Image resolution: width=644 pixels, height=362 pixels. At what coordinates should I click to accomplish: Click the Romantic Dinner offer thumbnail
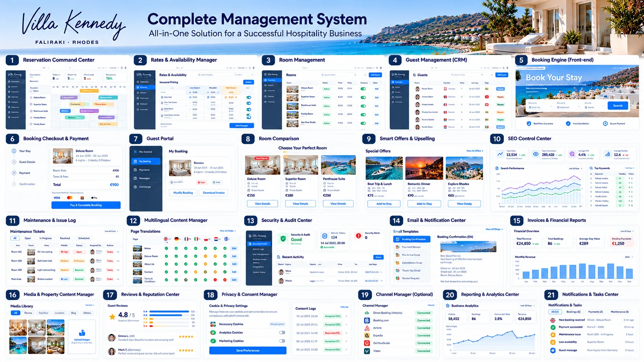tap(424, 168)
